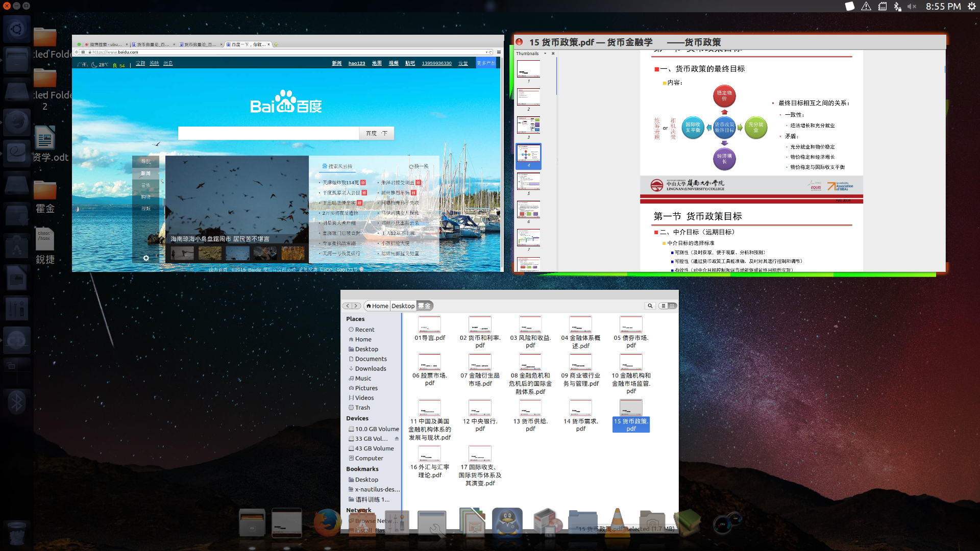
Task: Open 10.0 GB Volume device
Action: click(x=374, y=429)
